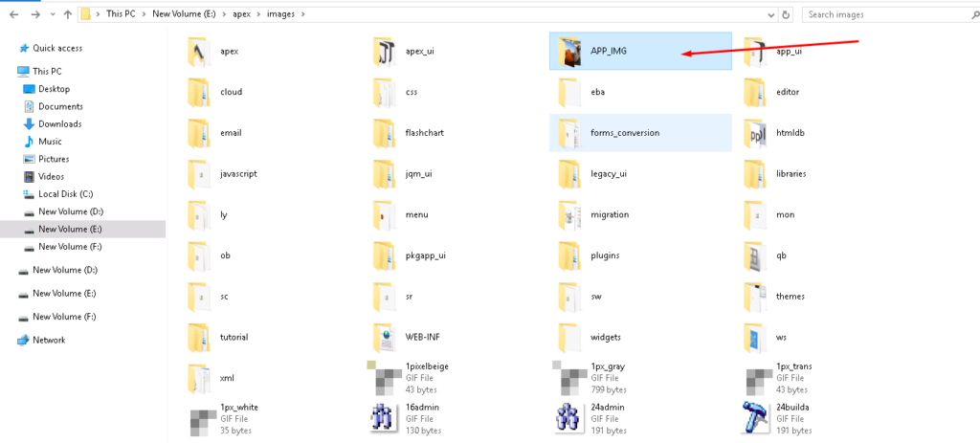This screenshot has height=443, width=980.
Task: Click 'apex' in the address breadcrumb
Action: [241, 14]
